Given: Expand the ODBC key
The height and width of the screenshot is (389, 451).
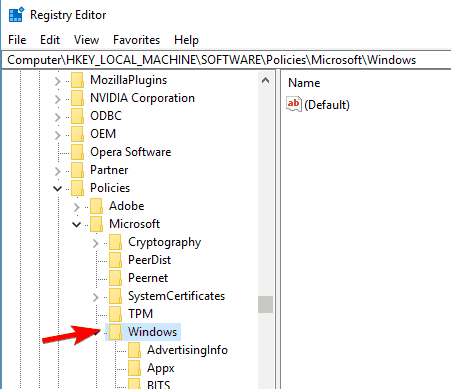Looking at the screenshot, I should [x=58, y=117].
